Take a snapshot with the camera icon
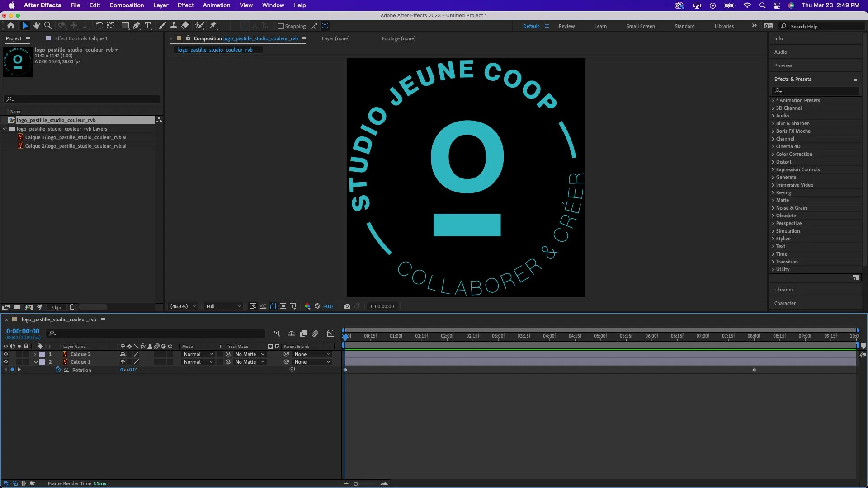The image size is (868, 488). (347, 306)
